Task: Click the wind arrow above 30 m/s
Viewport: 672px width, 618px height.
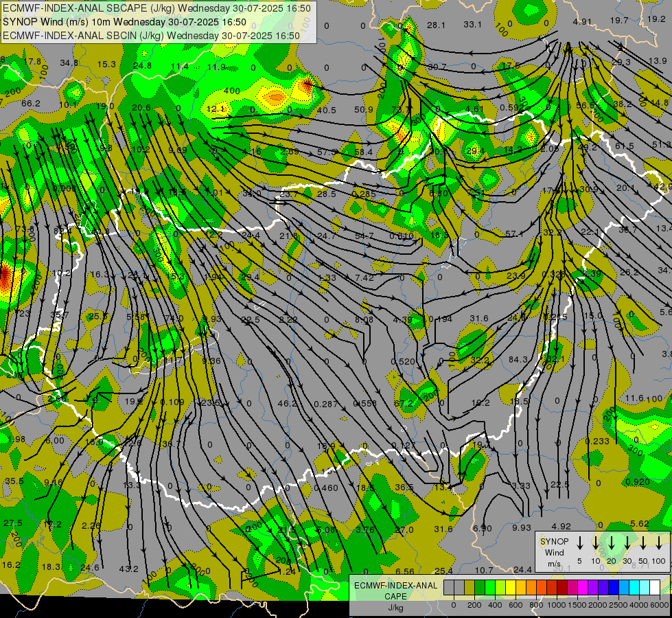Action: coord(627,542)
